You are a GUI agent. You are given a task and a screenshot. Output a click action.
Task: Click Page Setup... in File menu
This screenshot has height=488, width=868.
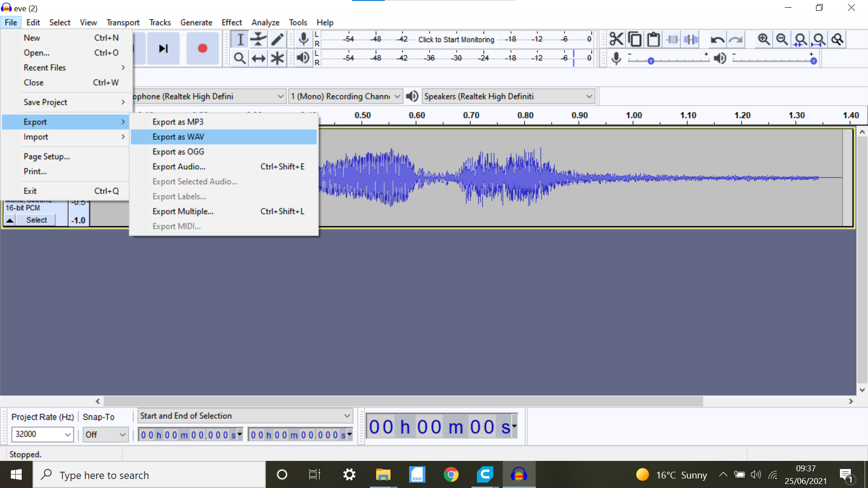66,157
